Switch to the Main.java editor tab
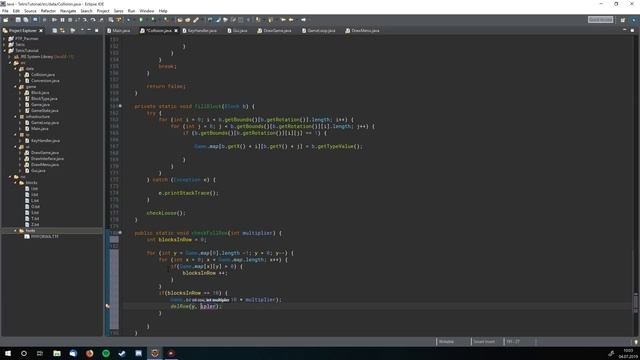Screen dimensions: 640x360 click(x=119, y=31)
